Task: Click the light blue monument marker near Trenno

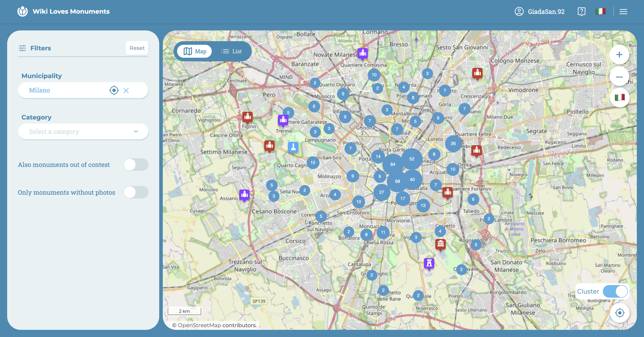Action: 293,147
